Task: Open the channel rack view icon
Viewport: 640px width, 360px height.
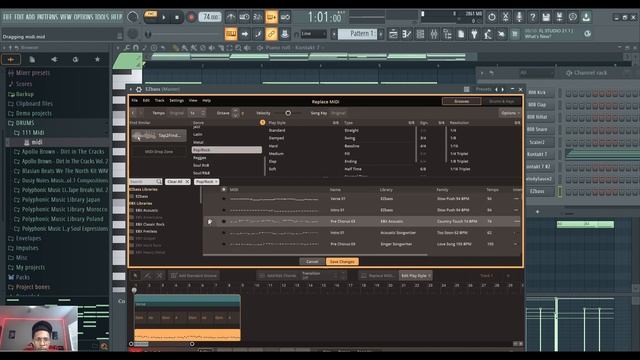Action: click(x=420, y=34)
